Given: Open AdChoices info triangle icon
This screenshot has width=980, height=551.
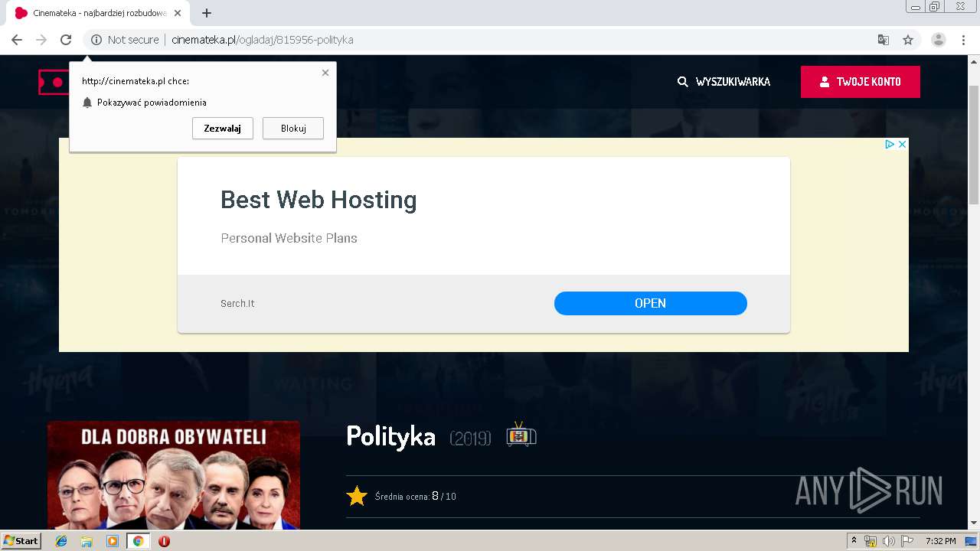Looking at the screenshot, I should coord(890,144).
